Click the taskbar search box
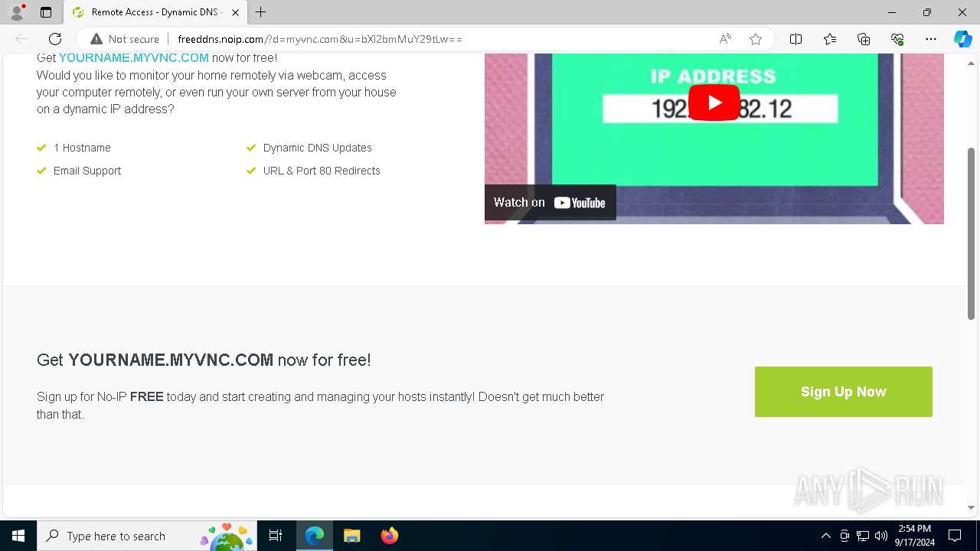 coord(147,536)
